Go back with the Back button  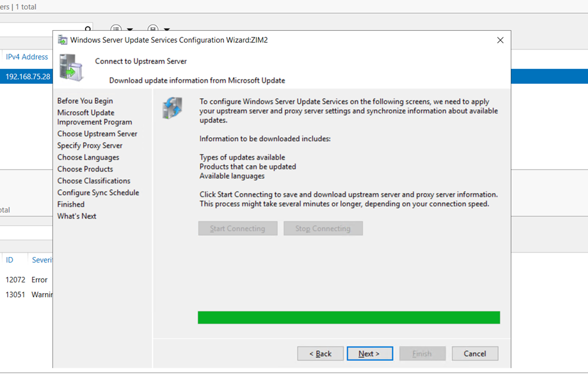tap(320, 353)
